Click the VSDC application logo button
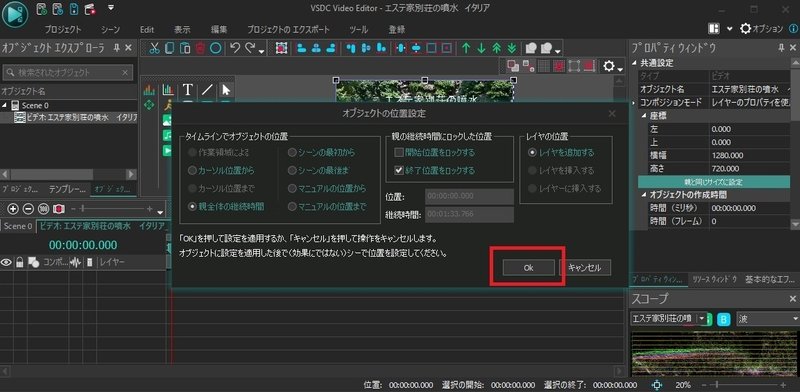Viewport: 800px width, 392px height. (x=15, y=15)
